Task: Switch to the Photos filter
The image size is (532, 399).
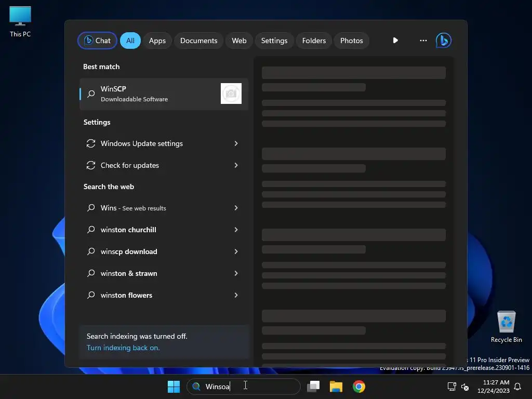Action: (352, 41)
